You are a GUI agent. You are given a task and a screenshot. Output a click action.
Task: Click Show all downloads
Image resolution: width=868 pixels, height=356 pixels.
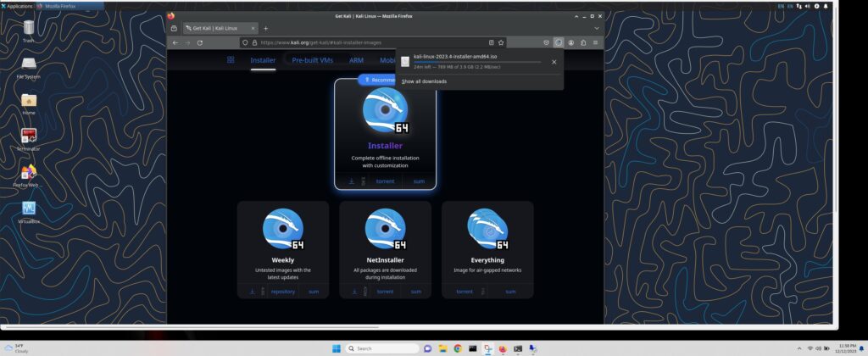(x=424, y=81)
